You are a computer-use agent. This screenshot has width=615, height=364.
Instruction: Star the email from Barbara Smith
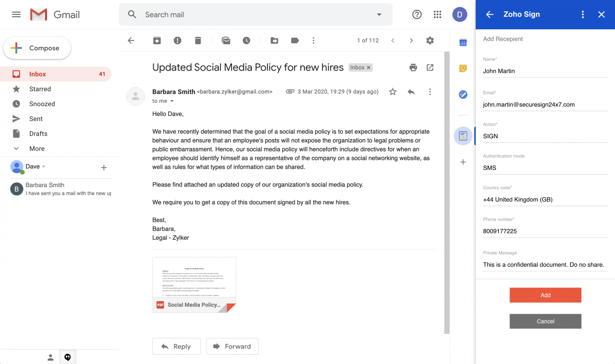[393, 92]
